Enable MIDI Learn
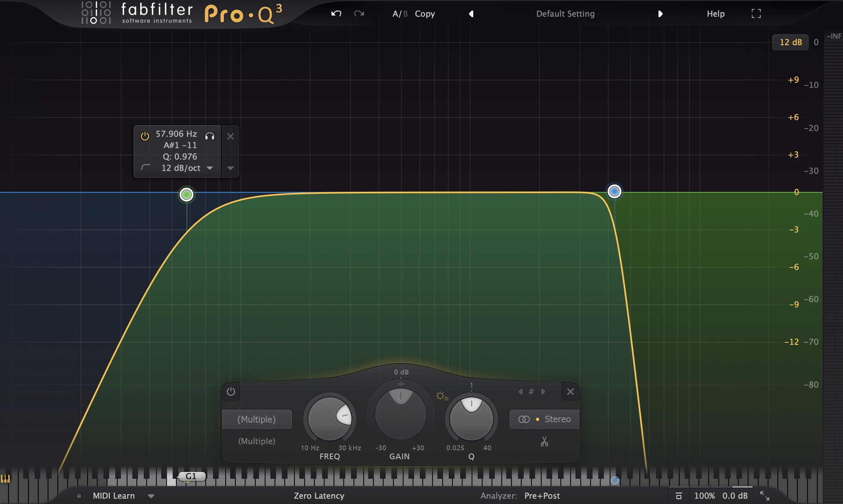 [114, 496]
